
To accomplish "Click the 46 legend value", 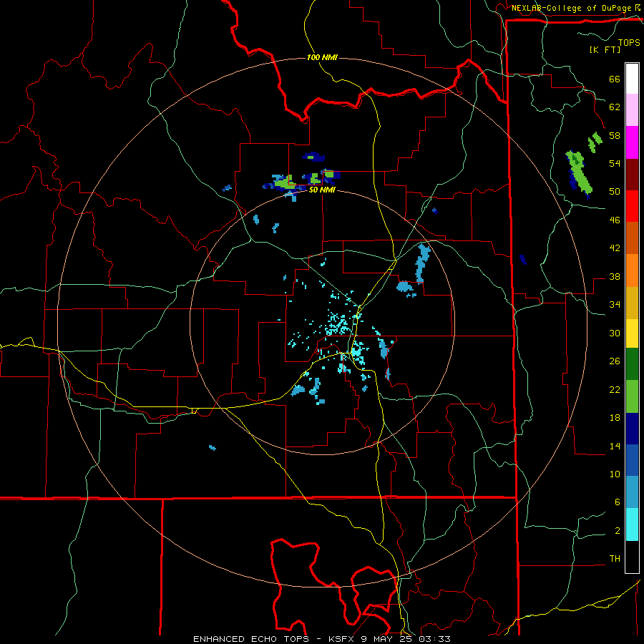I will [615, 220].
